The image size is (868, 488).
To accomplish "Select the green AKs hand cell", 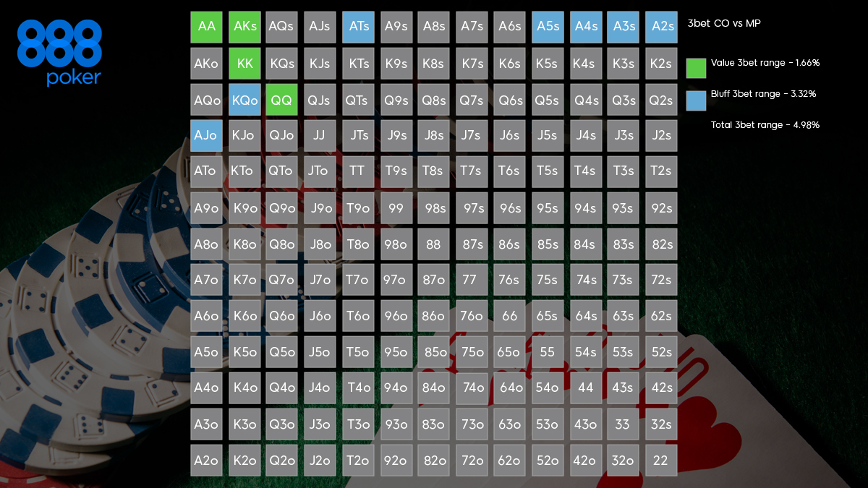I will tap(244, 26).
